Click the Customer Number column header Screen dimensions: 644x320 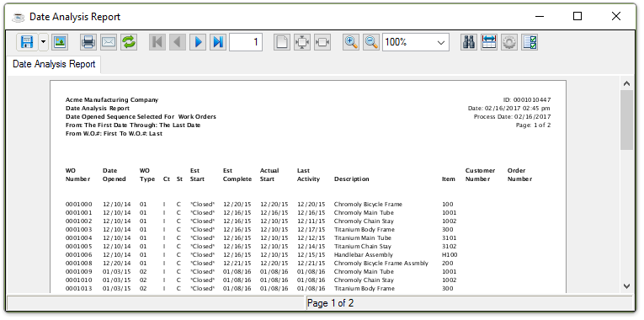click(x=480, y=174)
